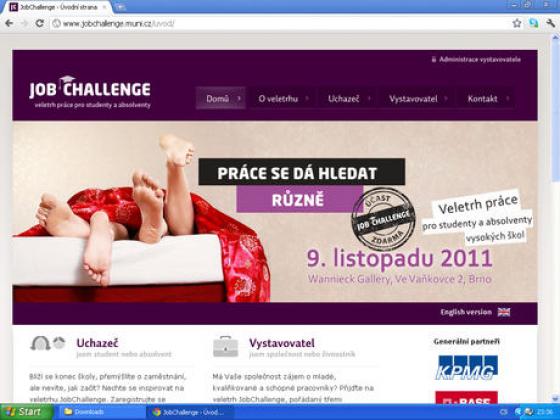Click the page scrollbar down arrow
Image resolution: width=560 pixels, height=420 pixels.
point(556,399)
